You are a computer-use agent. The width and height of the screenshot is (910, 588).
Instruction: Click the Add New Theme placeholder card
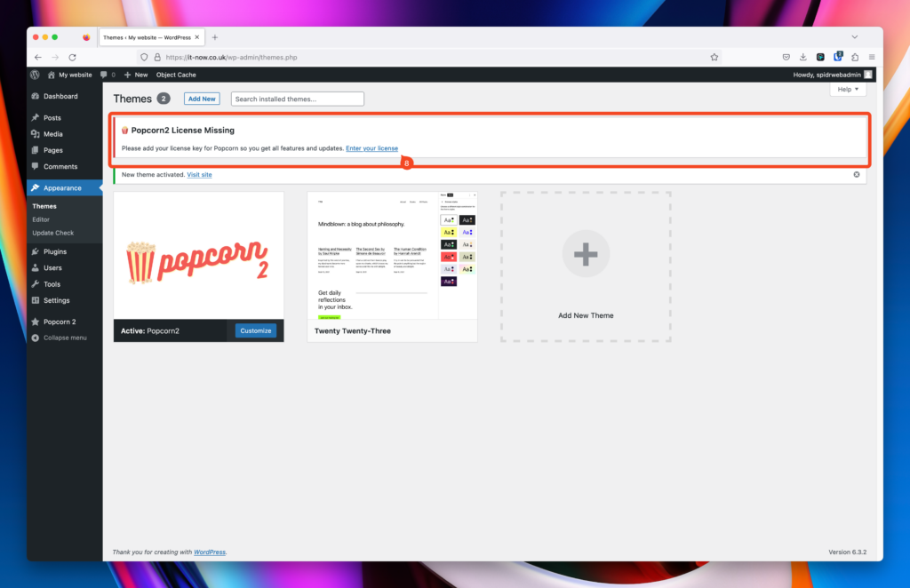586,266
